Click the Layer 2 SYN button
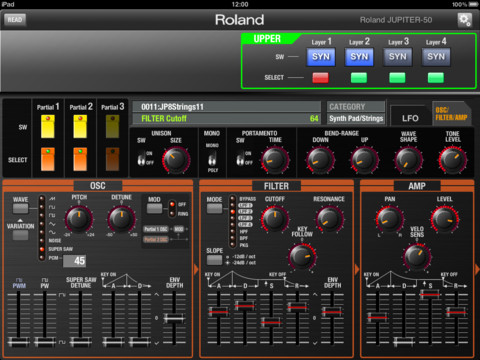 pos(359,57)
